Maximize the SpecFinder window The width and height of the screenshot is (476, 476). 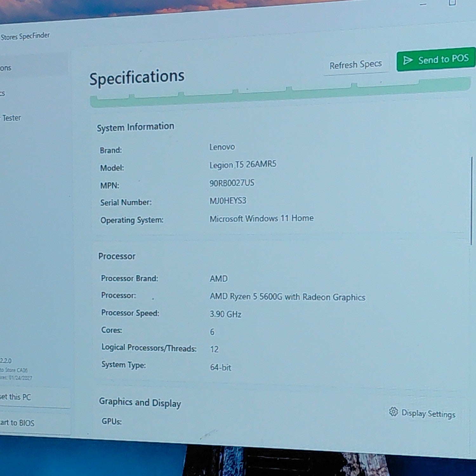pyautogui.click(x=453, y=3)
